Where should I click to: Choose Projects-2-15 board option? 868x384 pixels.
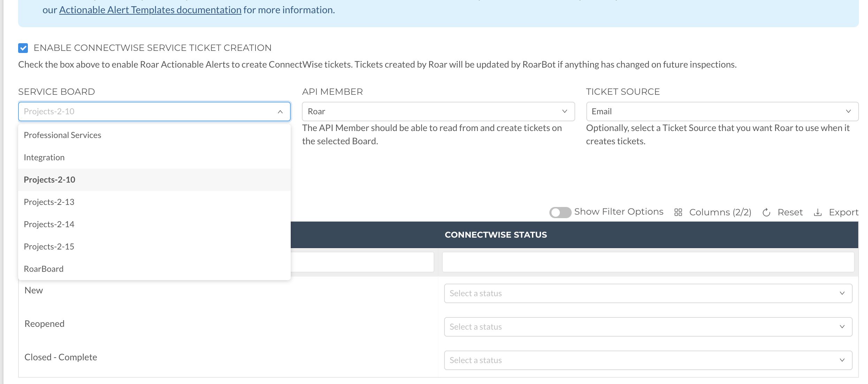pyautogui.click(x=49, y=247)
